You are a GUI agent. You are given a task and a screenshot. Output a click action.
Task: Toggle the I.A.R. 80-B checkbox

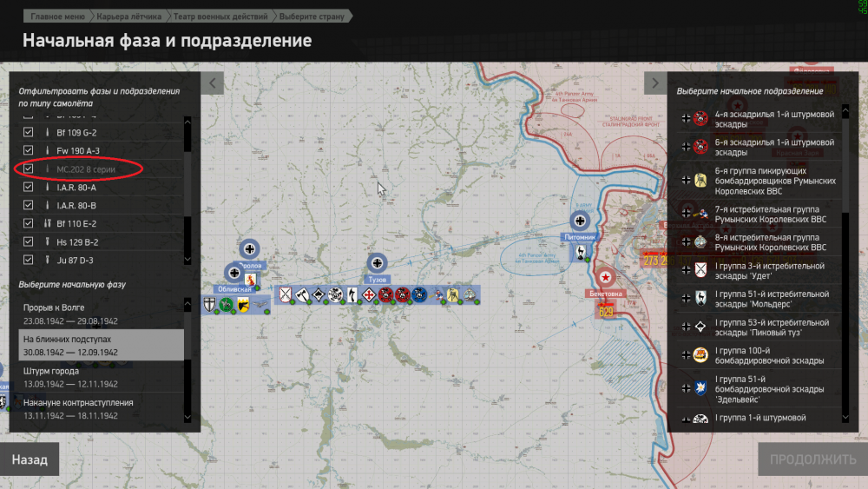coord(29,205)
